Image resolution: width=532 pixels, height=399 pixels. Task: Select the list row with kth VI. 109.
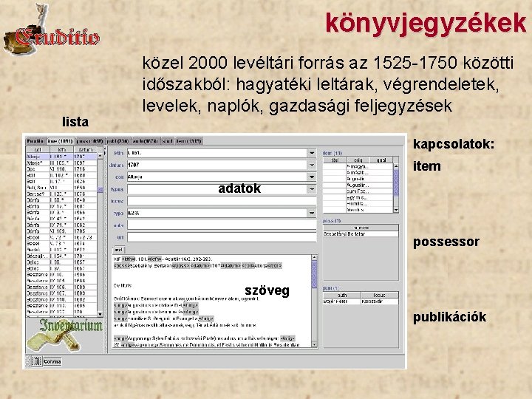click(61, 231)
